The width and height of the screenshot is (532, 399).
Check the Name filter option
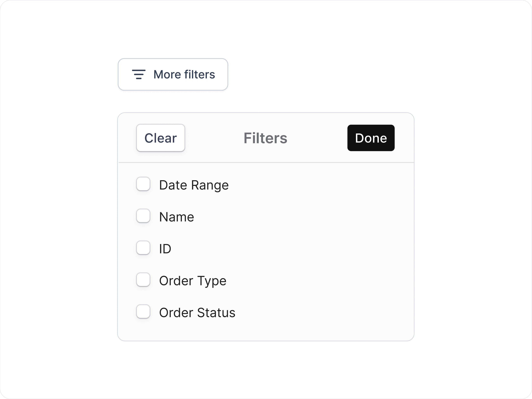143,216
